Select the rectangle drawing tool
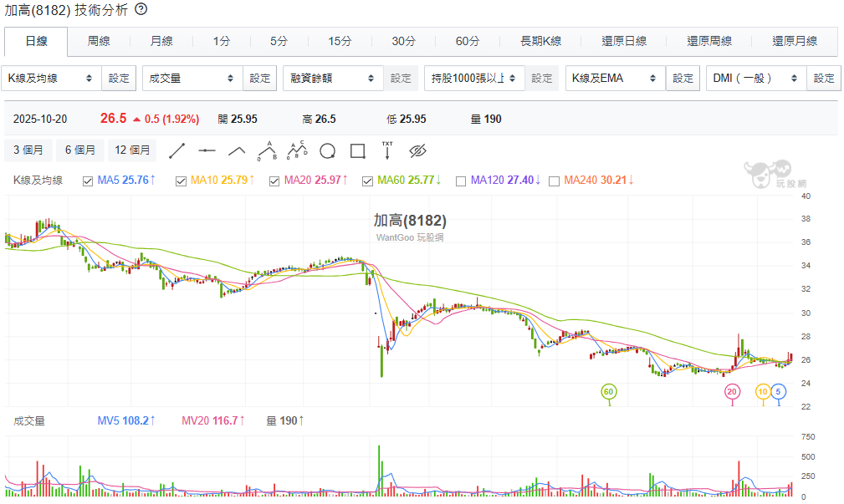 [357, 151]
